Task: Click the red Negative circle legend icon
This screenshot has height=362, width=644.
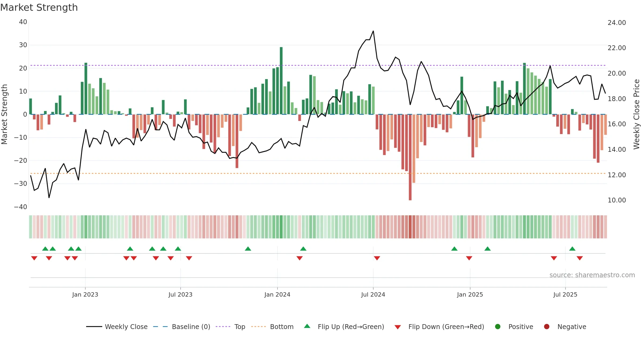Action: 547,327
